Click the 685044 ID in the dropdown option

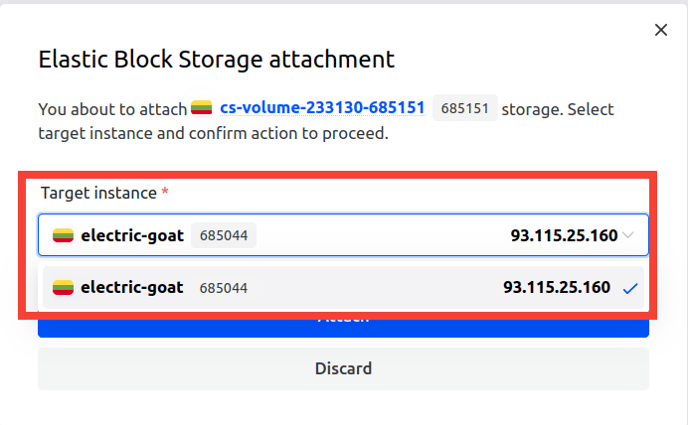point(223,288)
